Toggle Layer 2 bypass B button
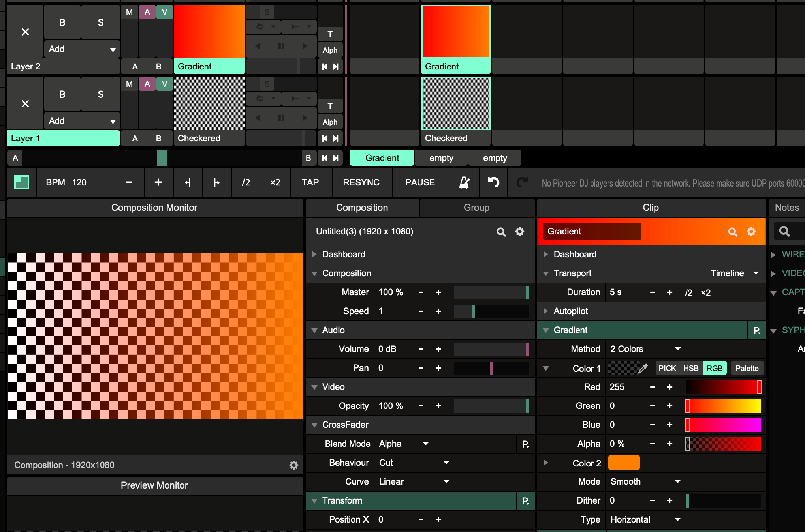The height and width of the screenshot is (532, 805). pos(62,23)
